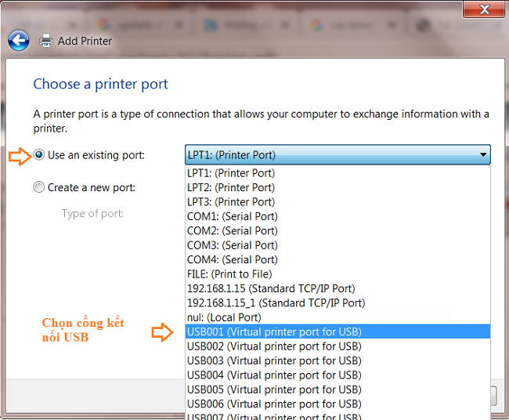The width and height of the screenshot is (509, 420).
Task: Pick COM1: (Serial Port) from list
Action: click(x=233, y=216)
